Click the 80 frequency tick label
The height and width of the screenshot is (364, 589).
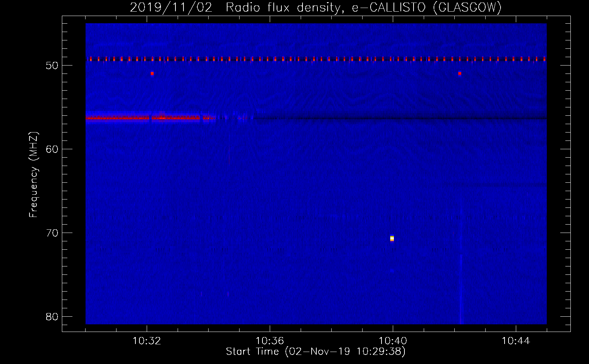point(52,317)
